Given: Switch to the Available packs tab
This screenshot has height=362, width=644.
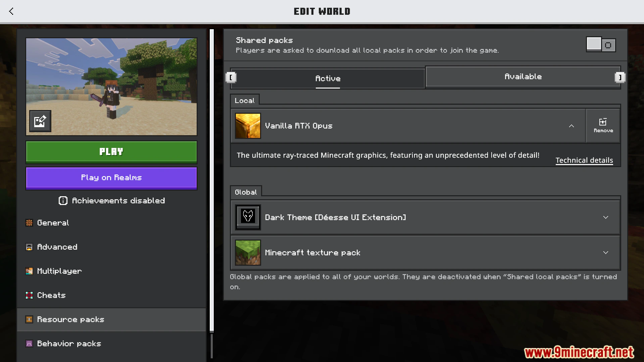Looking at the screenshot, I should click(523, 76).
